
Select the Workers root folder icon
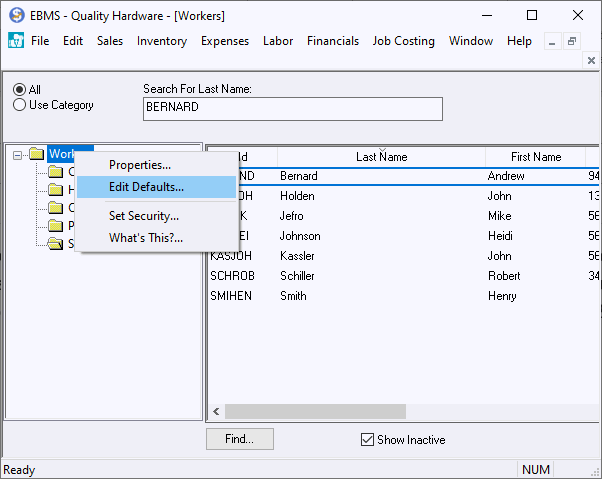click(x=37, y=154)
